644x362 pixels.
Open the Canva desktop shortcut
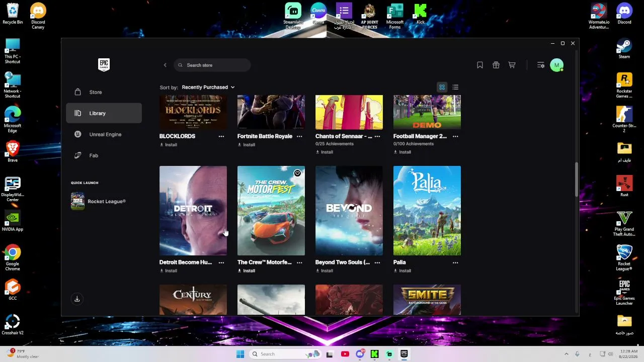coord(318,14)
